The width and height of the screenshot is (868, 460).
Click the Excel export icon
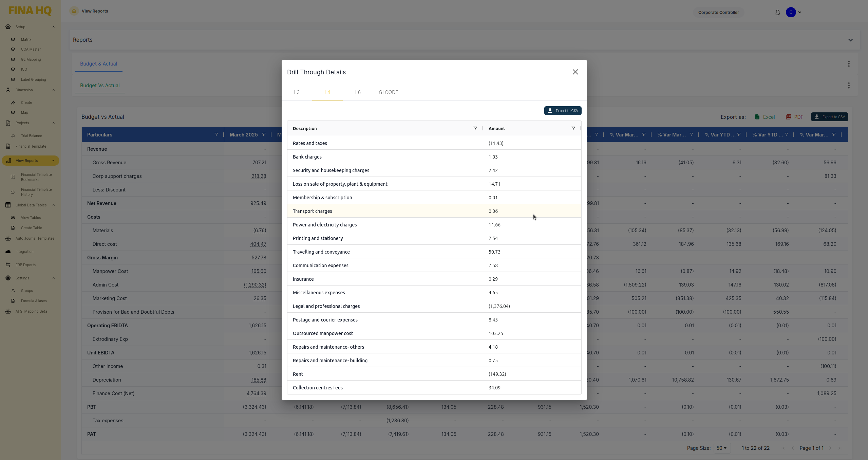click(757, 117)
